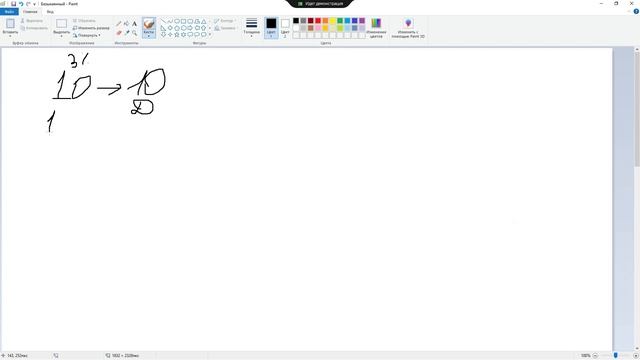Image resolution: width=640 pixels, height=360 pixels.
Task: Open the Paint help question mark icon
Action: click(636, 11)
